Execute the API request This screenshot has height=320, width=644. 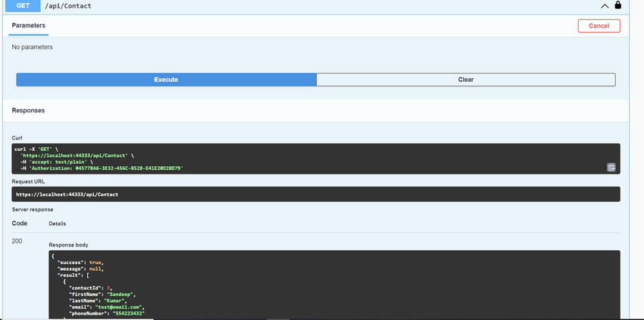(x=166, y=80)
